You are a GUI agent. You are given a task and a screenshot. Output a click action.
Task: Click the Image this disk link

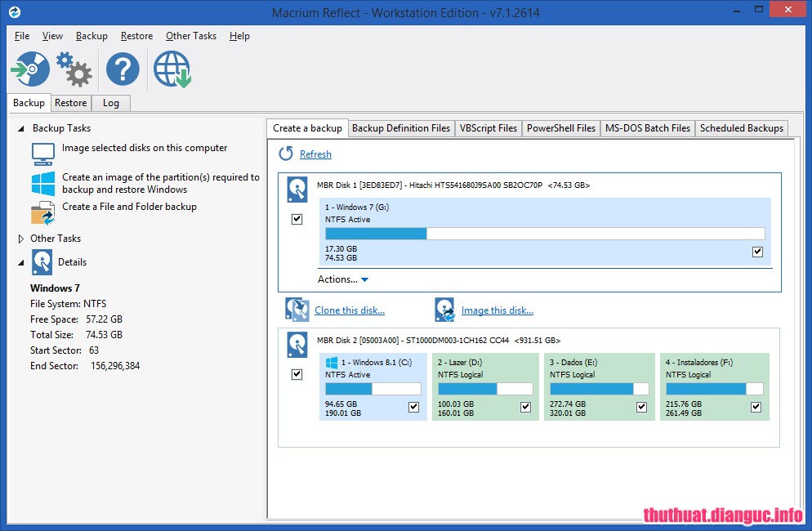click(x=497, y=310)
